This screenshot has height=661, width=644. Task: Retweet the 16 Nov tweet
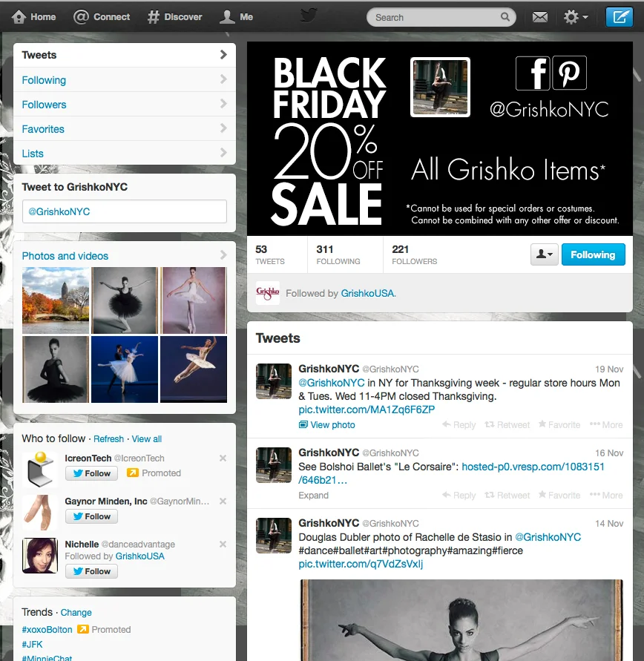pos(507,495)
